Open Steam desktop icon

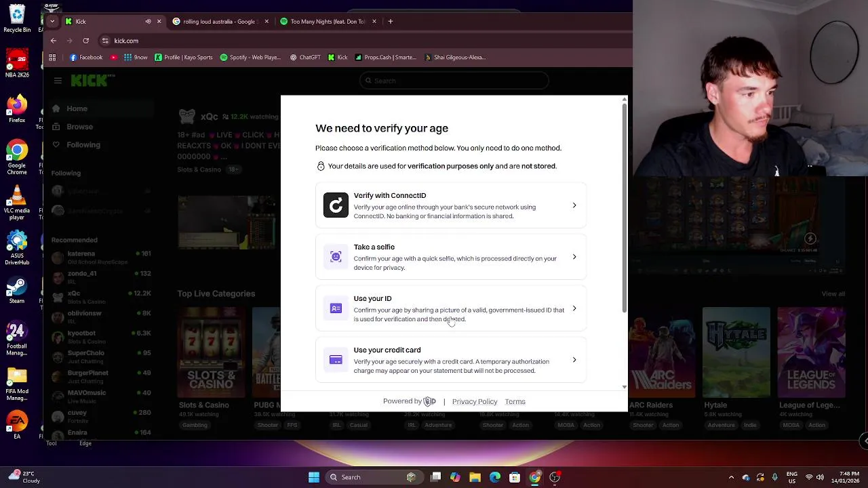point(17,290)
